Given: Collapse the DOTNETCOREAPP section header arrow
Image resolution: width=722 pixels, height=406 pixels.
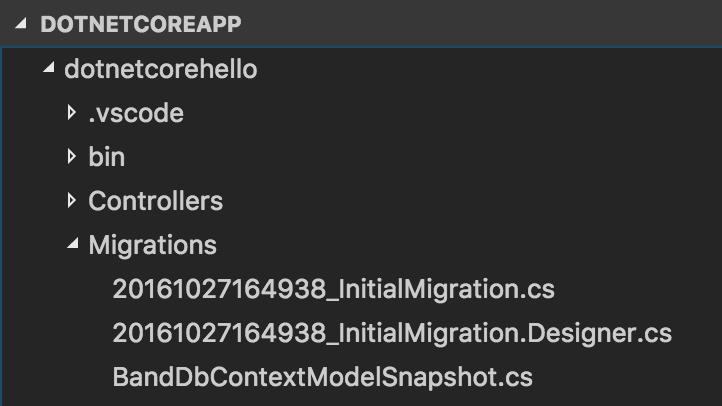Looking at the screenshot, I should [x=20, y=24].
